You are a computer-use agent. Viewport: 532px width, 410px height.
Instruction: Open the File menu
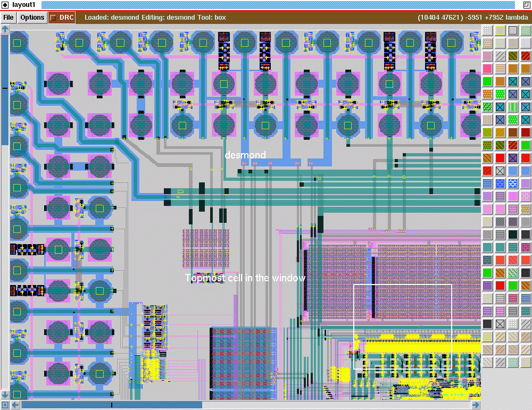pyautogui.click(x=8, y=18)
